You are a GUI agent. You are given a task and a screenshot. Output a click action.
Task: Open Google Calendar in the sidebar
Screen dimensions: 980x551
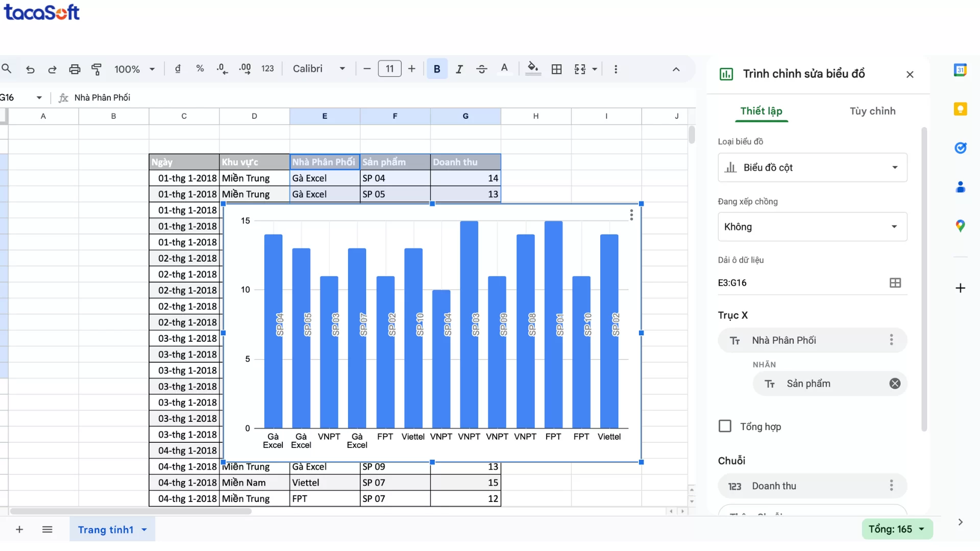click(x=961, y=69)
